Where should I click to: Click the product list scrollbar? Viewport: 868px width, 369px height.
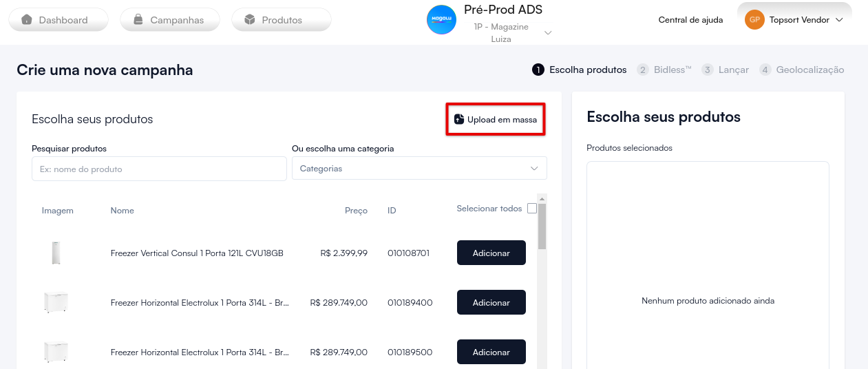point(542,227)
